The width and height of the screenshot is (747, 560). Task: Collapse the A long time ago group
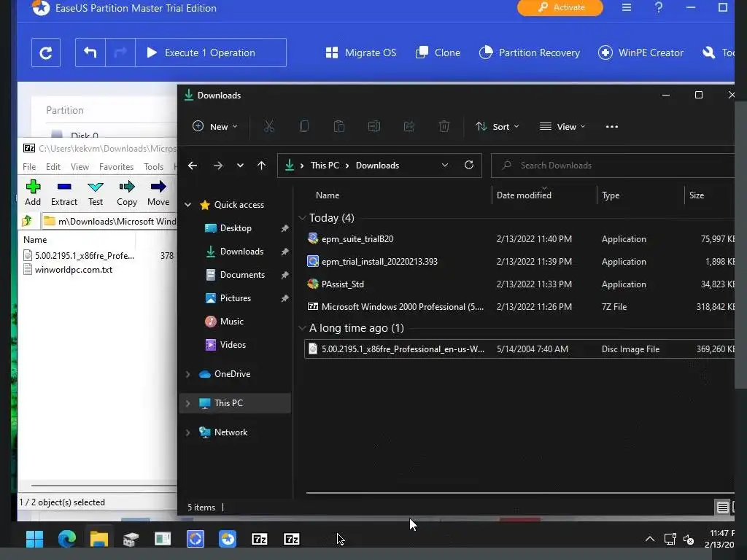coord(301,328)
